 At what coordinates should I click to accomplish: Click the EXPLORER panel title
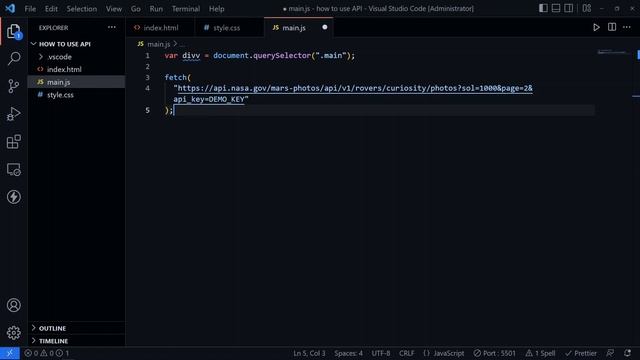pos(53,28)
